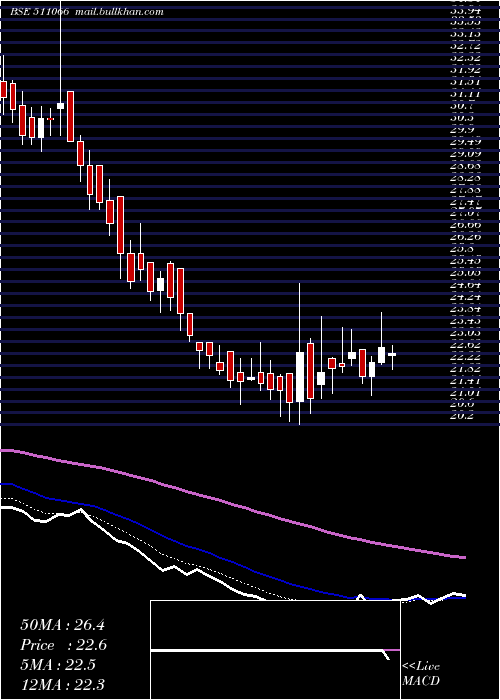500x700 pixels.
Task: Click the 29.9 price axis label
Action: click(464, 130)
